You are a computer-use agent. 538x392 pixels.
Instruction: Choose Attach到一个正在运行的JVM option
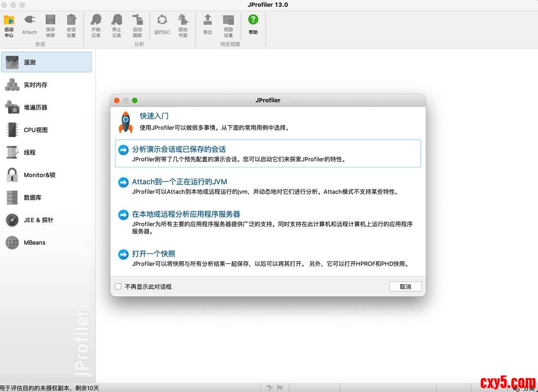(x=179, y=182)
